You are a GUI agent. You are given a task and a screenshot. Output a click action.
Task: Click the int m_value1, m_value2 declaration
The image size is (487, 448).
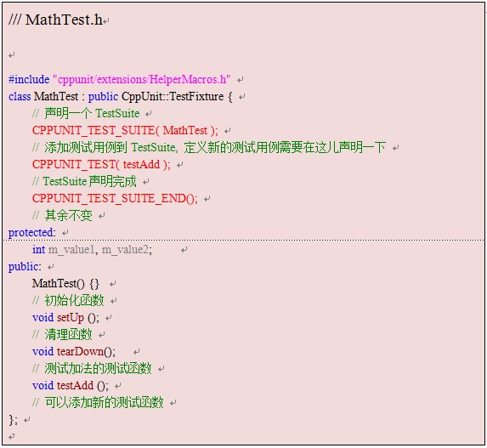coord(92,249)
